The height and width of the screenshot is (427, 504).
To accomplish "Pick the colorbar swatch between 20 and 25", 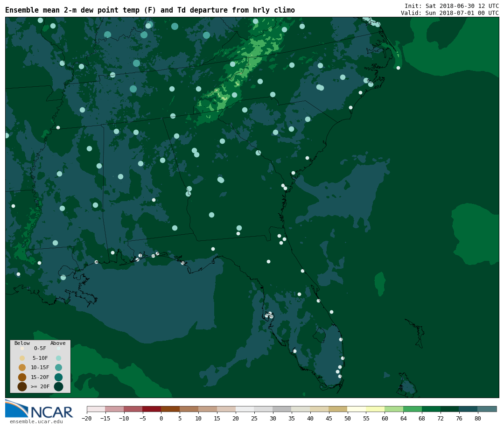I will click(245, 409).
